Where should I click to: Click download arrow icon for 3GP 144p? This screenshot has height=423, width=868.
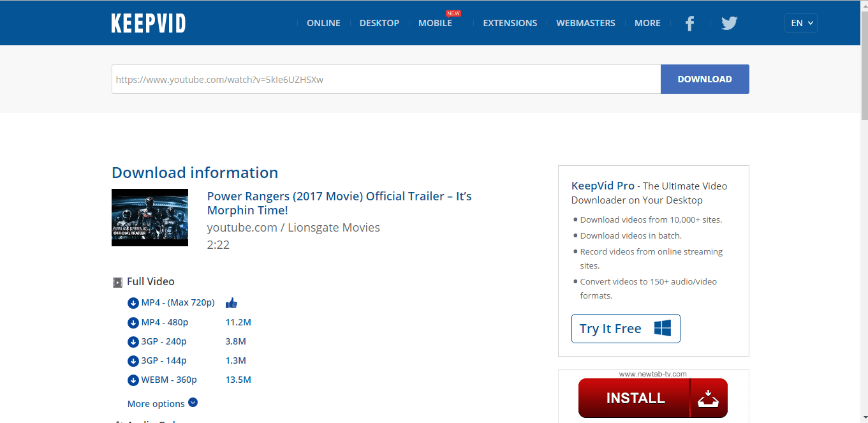[133, 360]
